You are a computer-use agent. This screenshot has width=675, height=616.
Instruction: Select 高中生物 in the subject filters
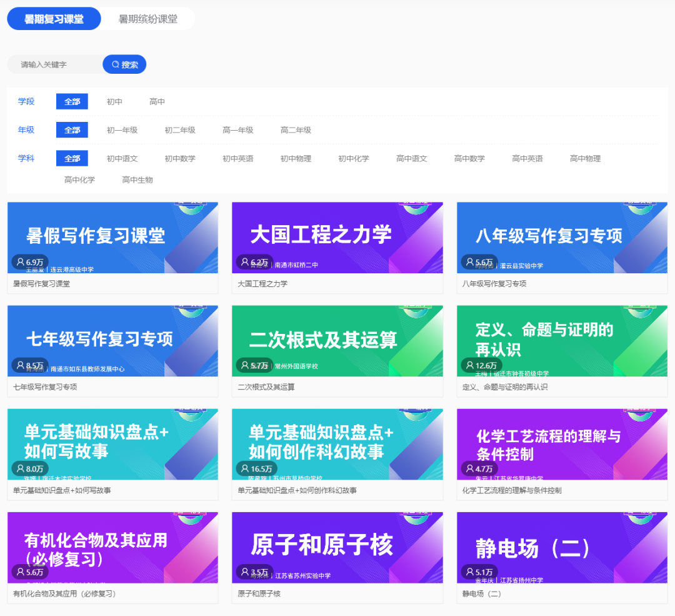[x=136, y=179]
